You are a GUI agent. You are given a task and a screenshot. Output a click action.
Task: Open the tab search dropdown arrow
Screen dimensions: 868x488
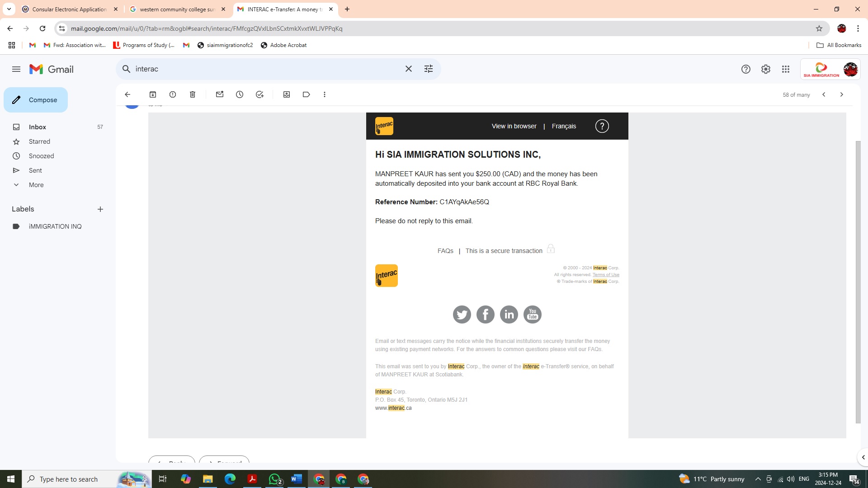(x=9, y=9)
